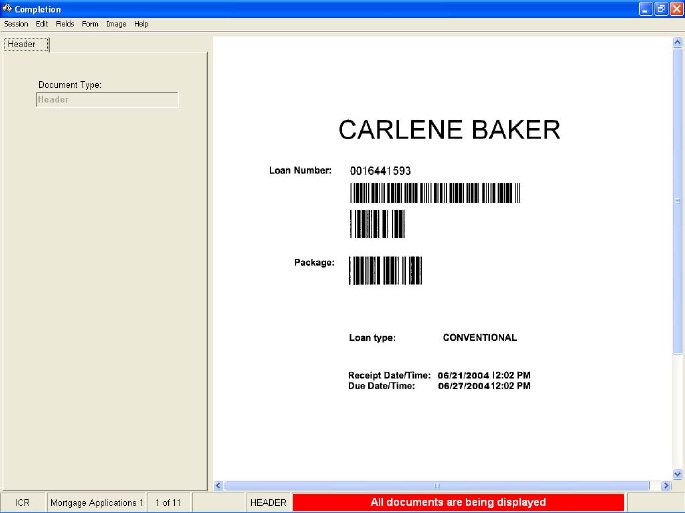Open the Edit menu
Image resolution: width=685 pixels, height=513 pixels.
[41, 24]
